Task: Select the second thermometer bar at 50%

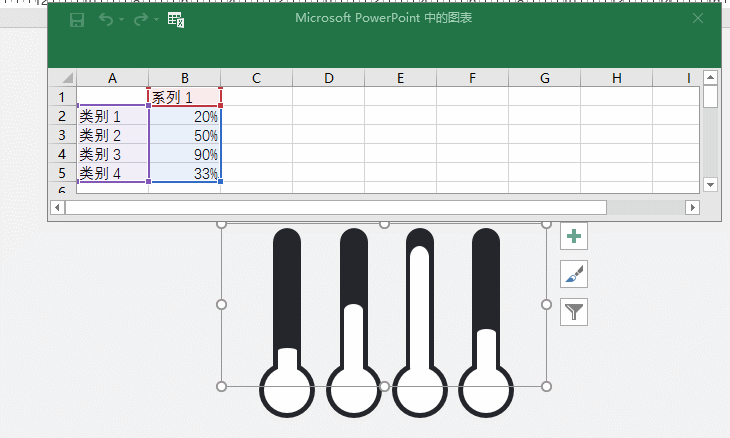Action: [x=354, y=345]
